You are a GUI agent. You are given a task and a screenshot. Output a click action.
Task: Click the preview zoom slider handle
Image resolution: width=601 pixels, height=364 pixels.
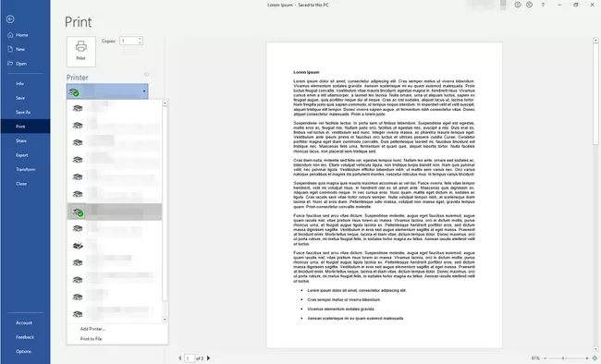point(563,358)
